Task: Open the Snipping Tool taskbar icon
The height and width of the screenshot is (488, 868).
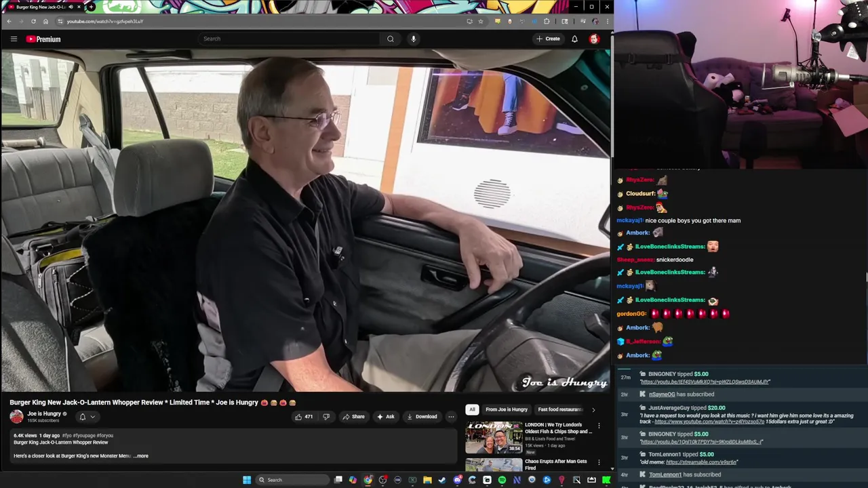Action: 576,480
